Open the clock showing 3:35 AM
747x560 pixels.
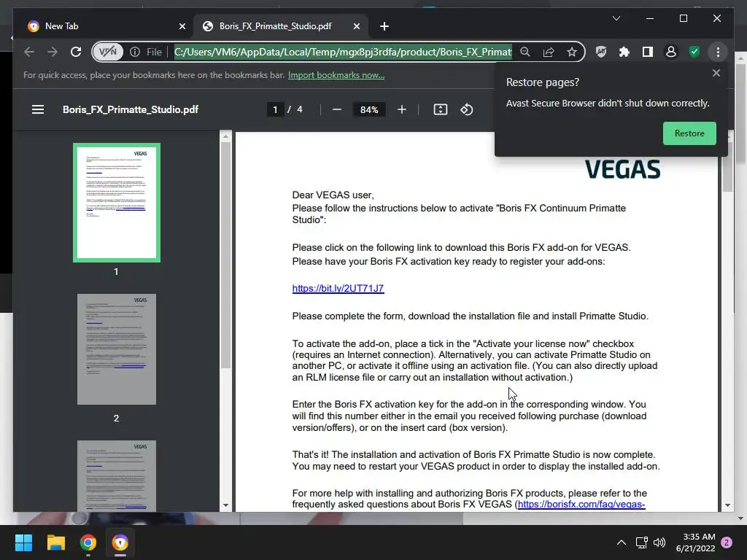(695, 542)
